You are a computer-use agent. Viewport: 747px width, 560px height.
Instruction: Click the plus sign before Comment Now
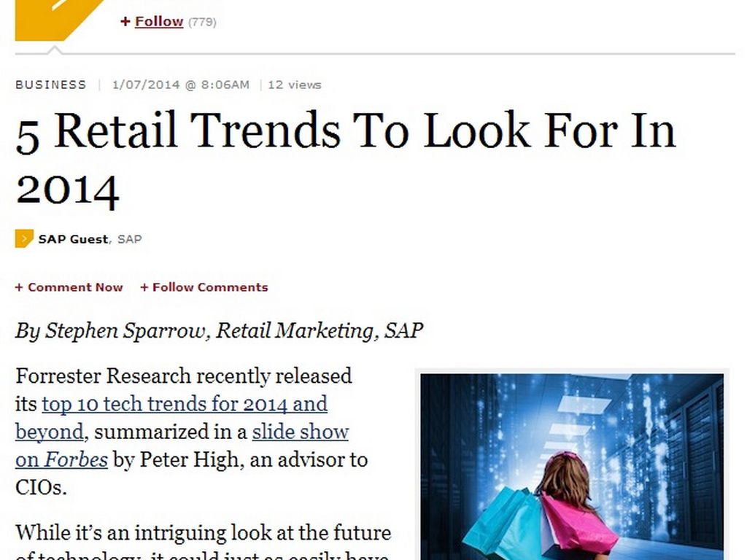(x=19, y=287)
